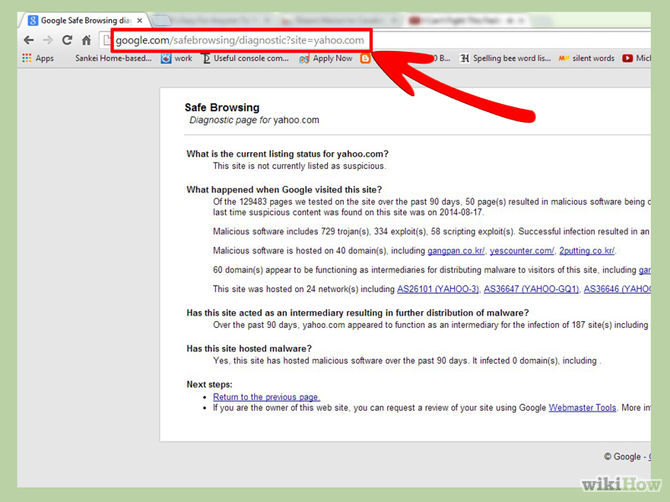The height and width of the screenshot is (502, 670).
Task: Open the Apps grid in the bookmarks bar
Action: (38, 58)
